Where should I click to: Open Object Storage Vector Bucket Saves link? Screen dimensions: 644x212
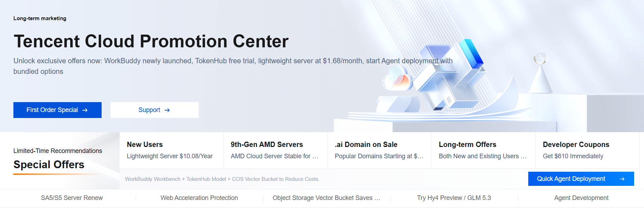(x=326, y=198)
